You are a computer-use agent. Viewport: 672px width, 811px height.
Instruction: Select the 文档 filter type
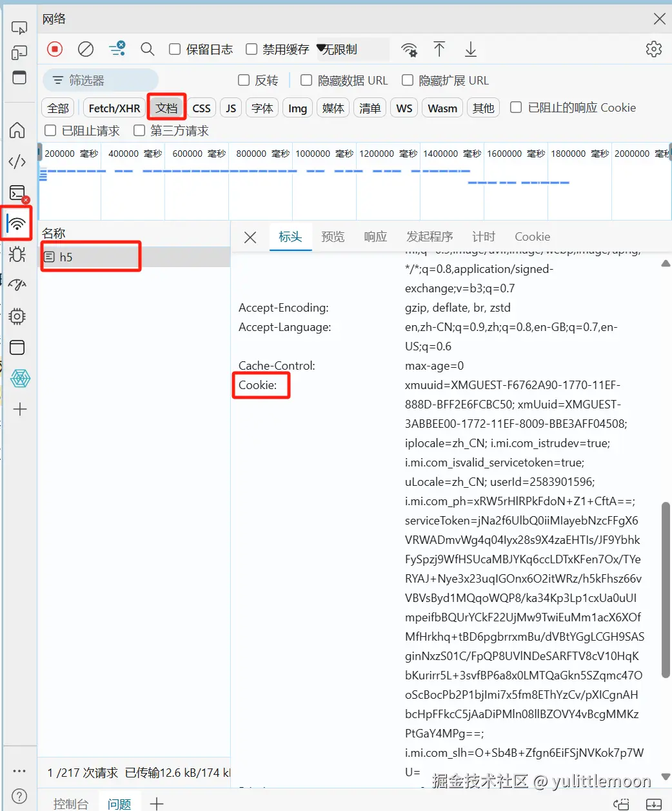coord(166,108)
